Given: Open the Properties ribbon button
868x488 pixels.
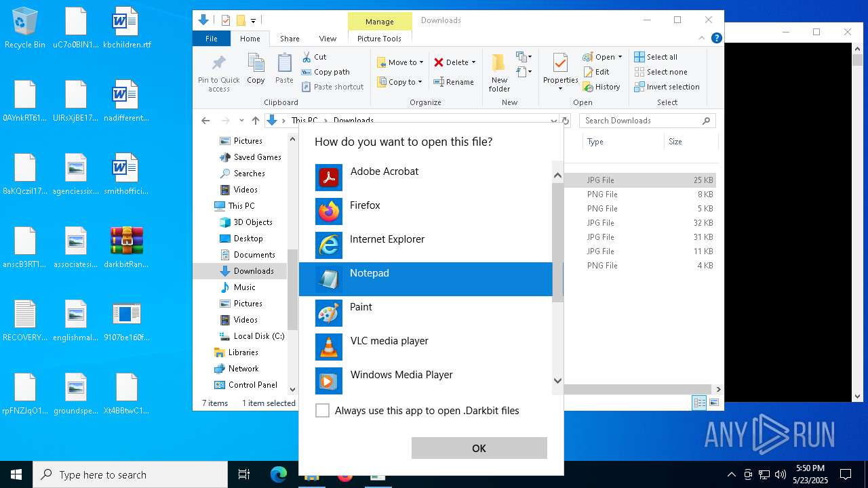Looking at the screenshot, I should [x=560, y=73].
